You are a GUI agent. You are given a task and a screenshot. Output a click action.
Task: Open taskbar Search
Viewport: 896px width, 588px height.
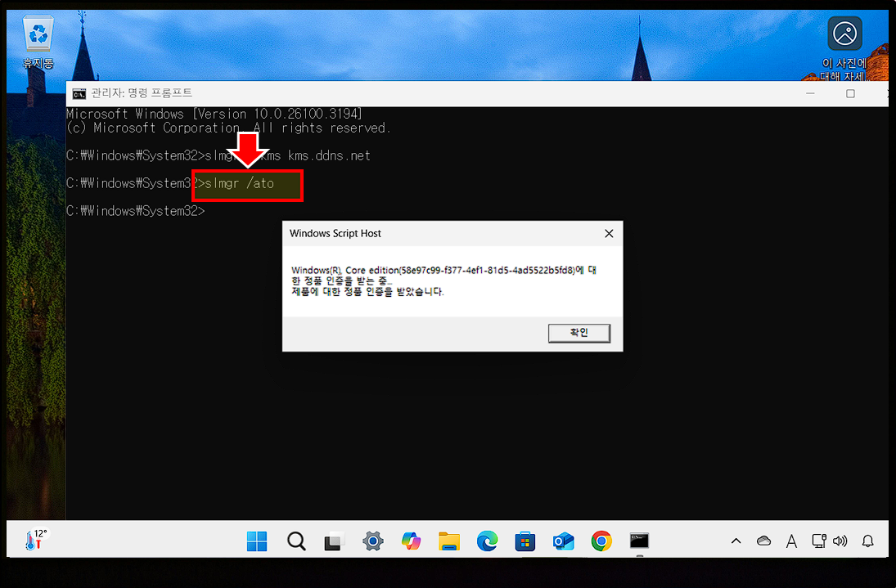[296, 541]
